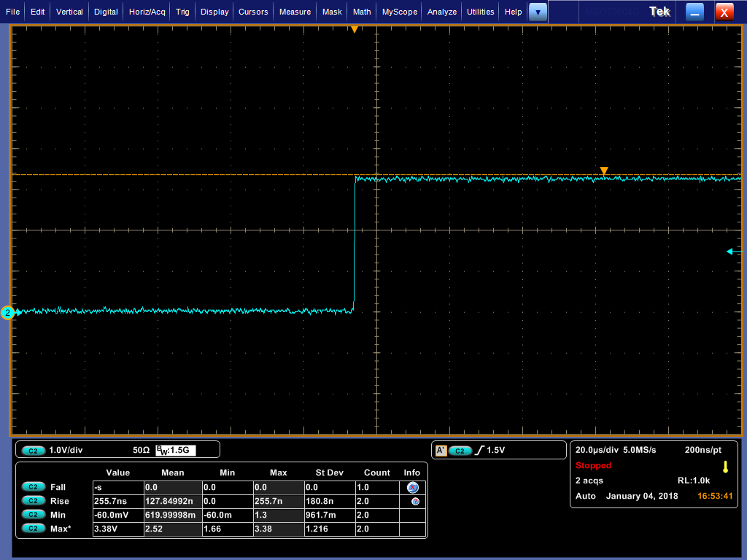Expand the menu bar dropdown arrow
The height and width of the screenshot is (560, 747).
point(538,12)
